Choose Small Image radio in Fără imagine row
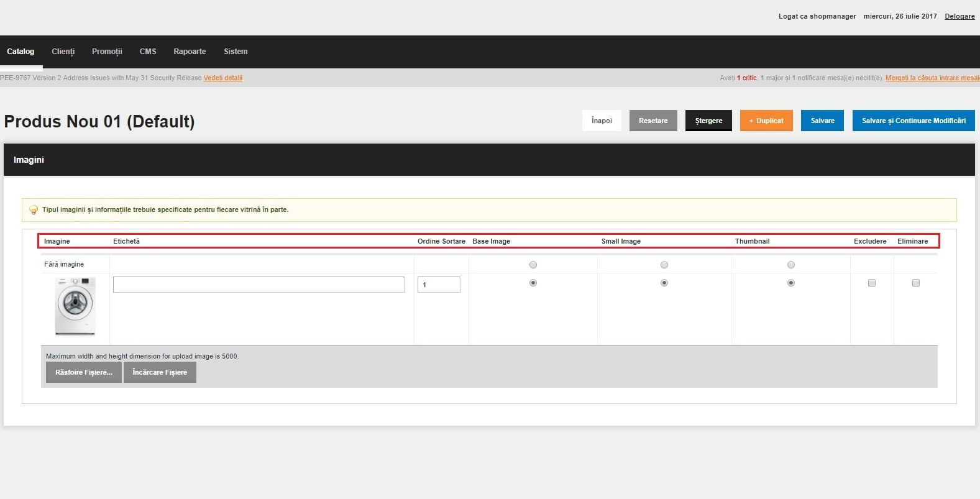 pos(664,265)
